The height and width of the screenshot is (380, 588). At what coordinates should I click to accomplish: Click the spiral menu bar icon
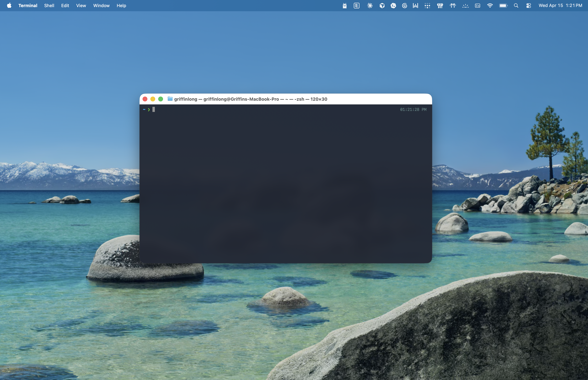(404, 5)
